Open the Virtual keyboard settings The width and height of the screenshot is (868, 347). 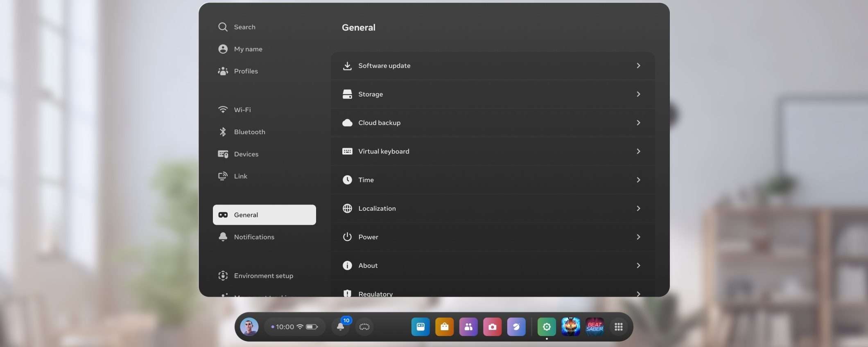[x=384, y=151]
